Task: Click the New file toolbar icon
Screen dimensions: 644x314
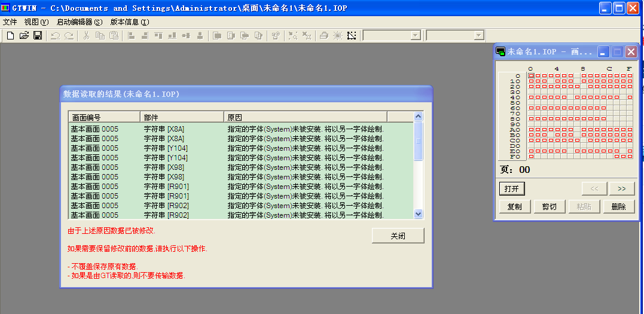Action: [x=10, y=35]
